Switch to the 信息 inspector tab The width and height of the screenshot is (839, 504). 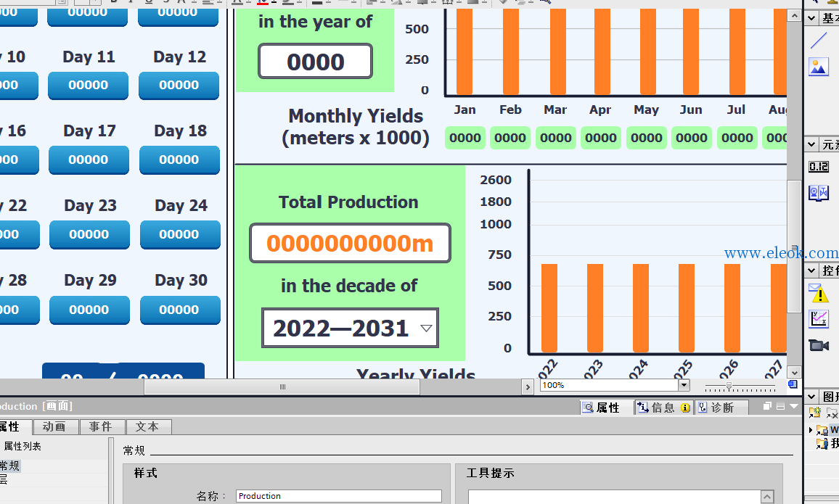coord(663,408)
